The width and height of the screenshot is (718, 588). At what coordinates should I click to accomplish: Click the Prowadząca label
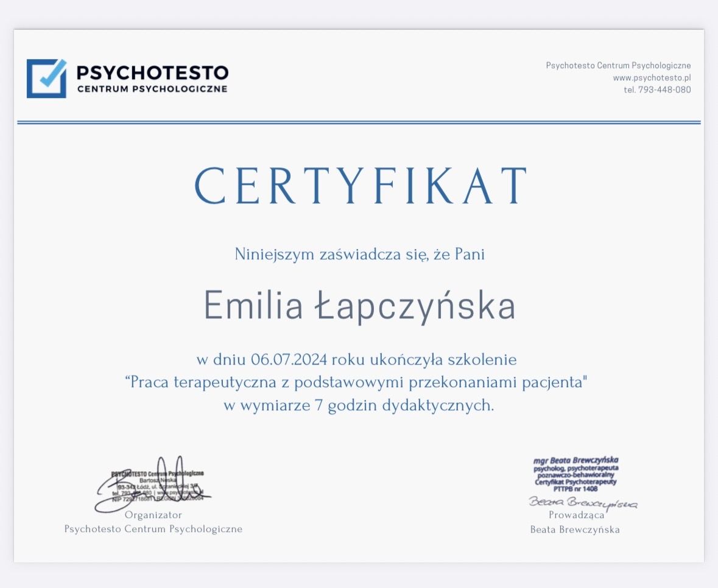576,515
